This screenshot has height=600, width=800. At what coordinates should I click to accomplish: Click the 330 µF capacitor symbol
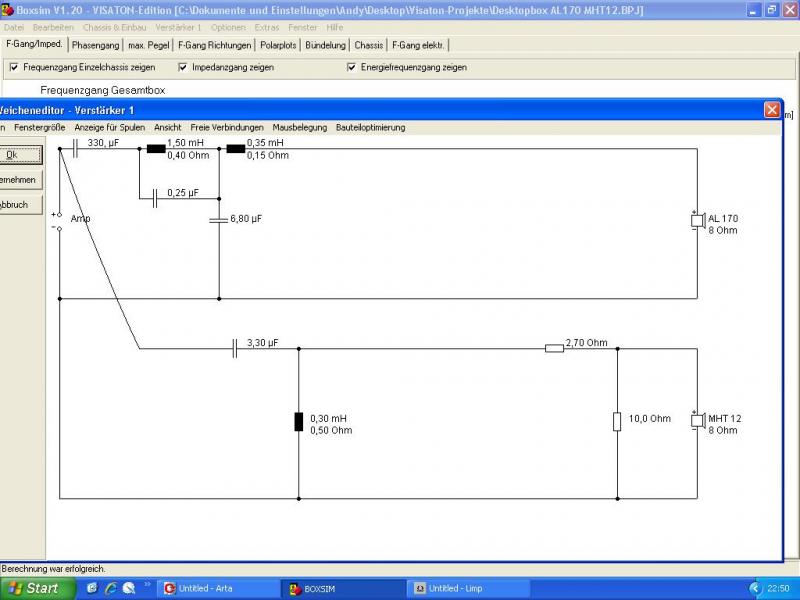(75, 148)
